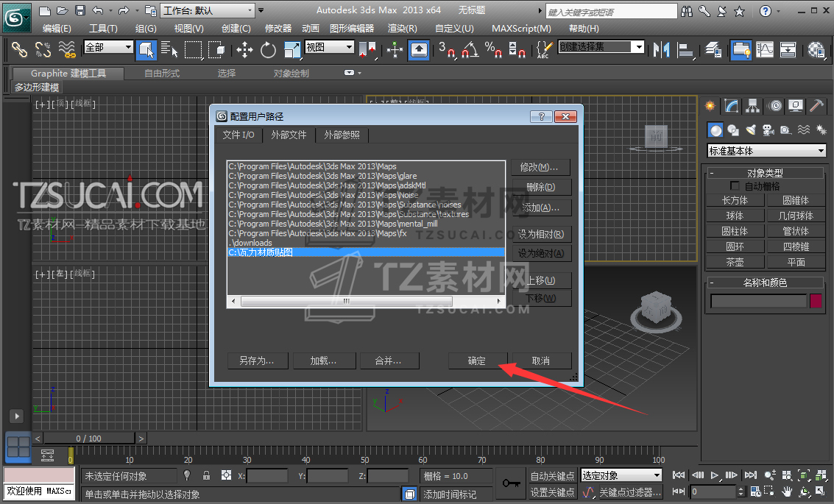834x504 pixels.
Task: Click the object color swatch
Action: pyautogui.click(x=816, y=301)
